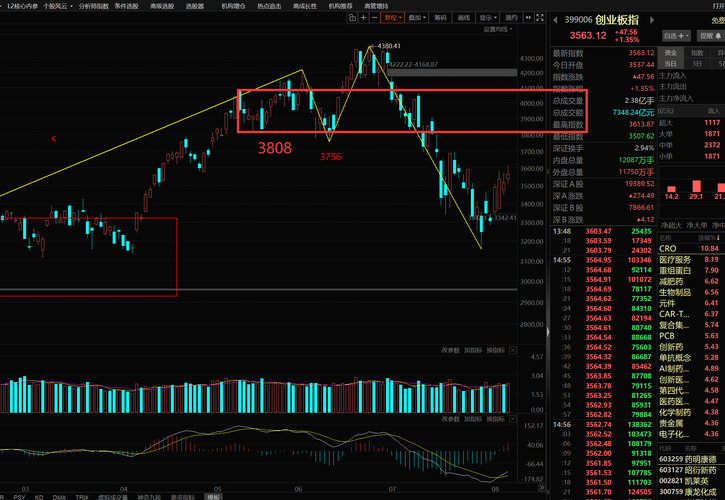725x500 pixels.
Task: Open 叠加 overlay dropdown
Action: point(417,18)
